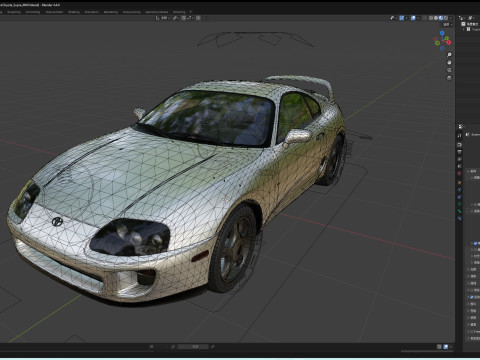The height and width of the screenshot is (360, 480).
Task: Open the transform orientation dropdown
Action: click(163, 18)
